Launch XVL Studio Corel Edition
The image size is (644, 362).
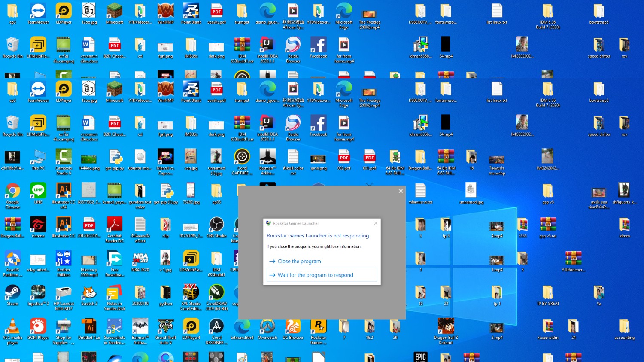pyautogui.click(x=191, y=298)
